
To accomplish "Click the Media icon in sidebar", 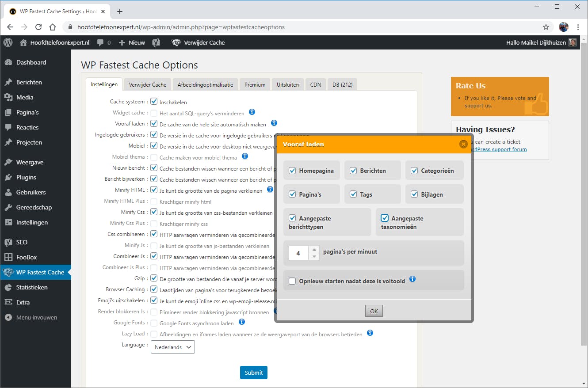I will pyautogui.click(x=8, y=97).
